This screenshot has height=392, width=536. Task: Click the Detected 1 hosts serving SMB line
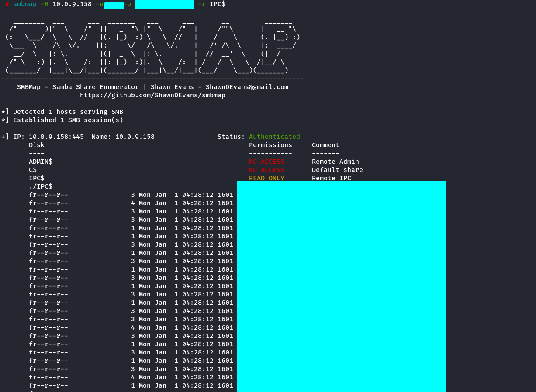click(x=68, y=112)
